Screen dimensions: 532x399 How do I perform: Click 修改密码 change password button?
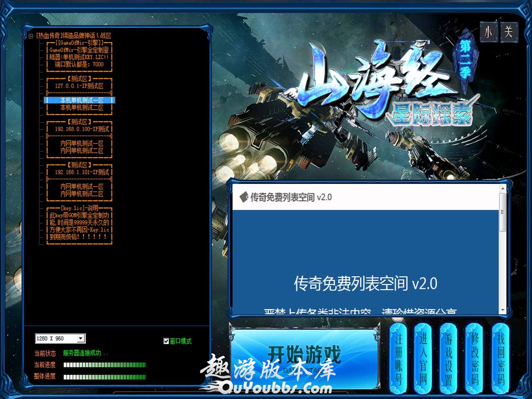click(475, 358)
